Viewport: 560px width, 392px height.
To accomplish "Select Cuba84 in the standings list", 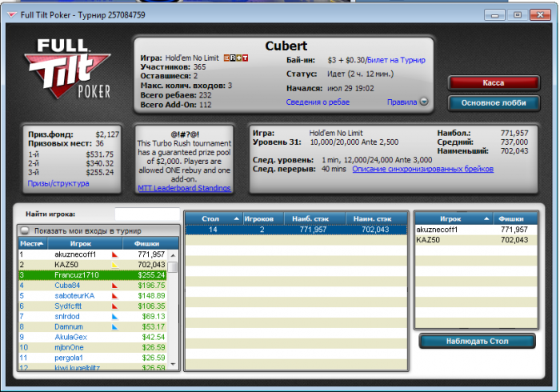I will tap(93, 286).
